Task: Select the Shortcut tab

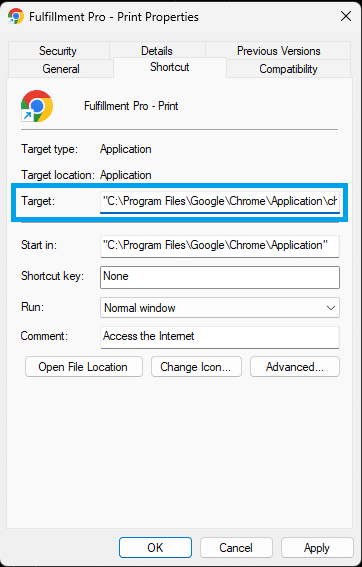Action: click(x=170, y=67)
